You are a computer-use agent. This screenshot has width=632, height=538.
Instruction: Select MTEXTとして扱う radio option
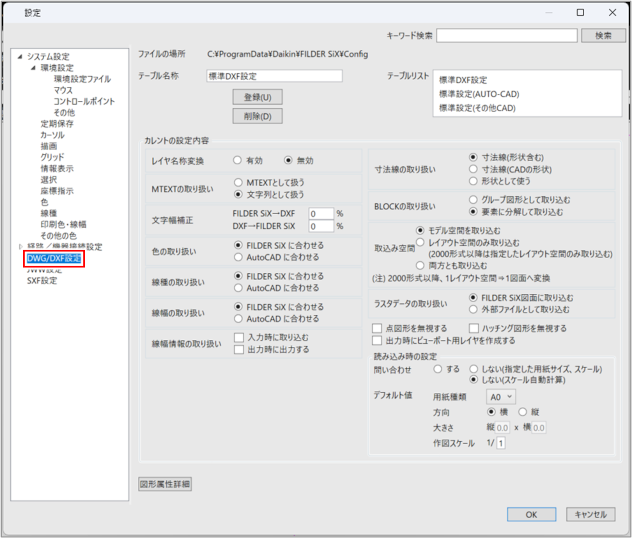pyautogui.click(x=238, y=183)
